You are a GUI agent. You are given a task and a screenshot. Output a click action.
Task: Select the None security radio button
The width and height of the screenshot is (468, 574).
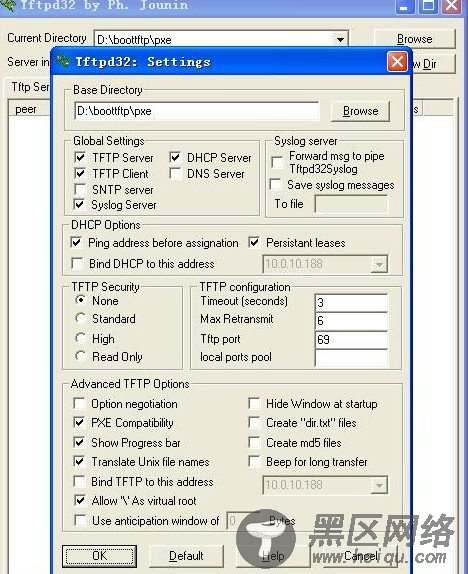click(81, 300)
